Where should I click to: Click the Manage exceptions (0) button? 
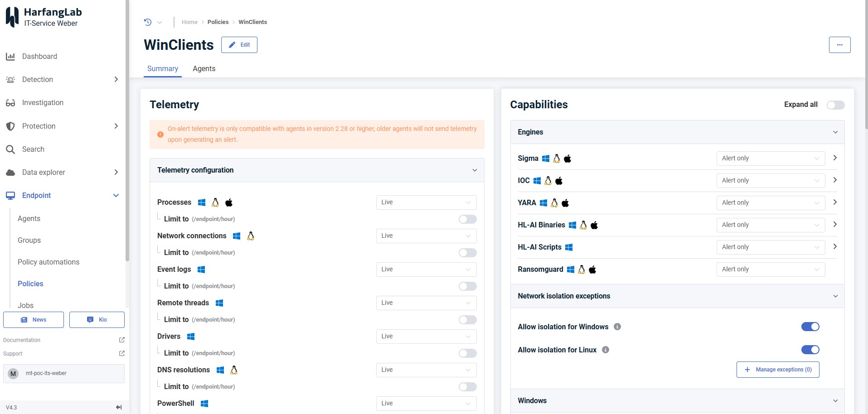click(778, 370)
